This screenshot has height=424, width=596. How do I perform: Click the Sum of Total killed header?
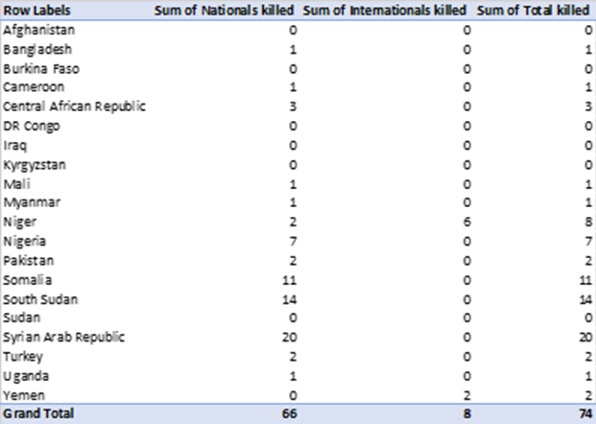coord(533,10)
